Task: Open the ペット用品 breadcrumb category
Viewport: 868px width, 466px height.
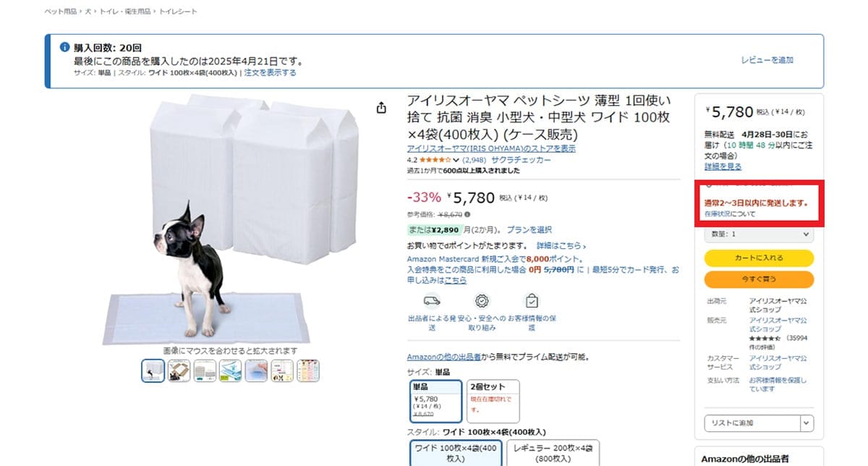Action: tap(61, 12)
